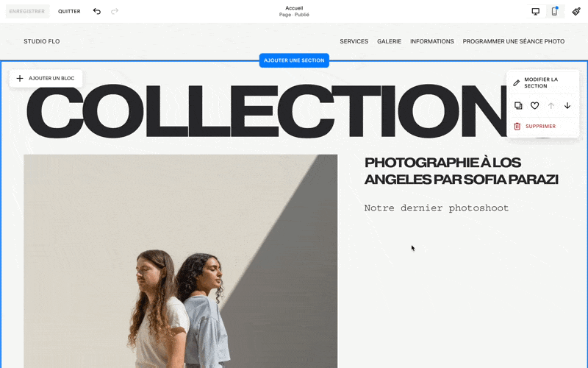Duplicate the section with the copy icon
The width and height of the screenshot is (588, 368).
(x=518, y=105)
